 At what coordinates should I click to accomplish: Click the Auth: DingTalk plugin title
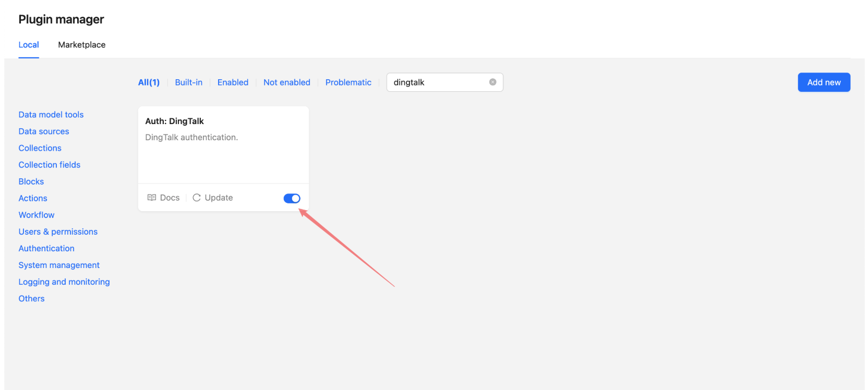click(x=174, y=121)
